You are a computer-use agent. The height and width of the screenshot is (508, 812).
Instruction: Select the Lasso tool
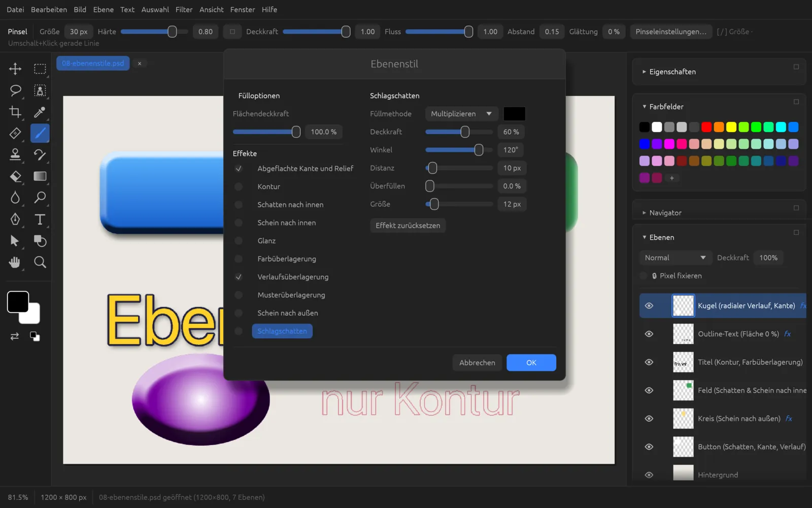pyautogui.click(x=15, y=90)
